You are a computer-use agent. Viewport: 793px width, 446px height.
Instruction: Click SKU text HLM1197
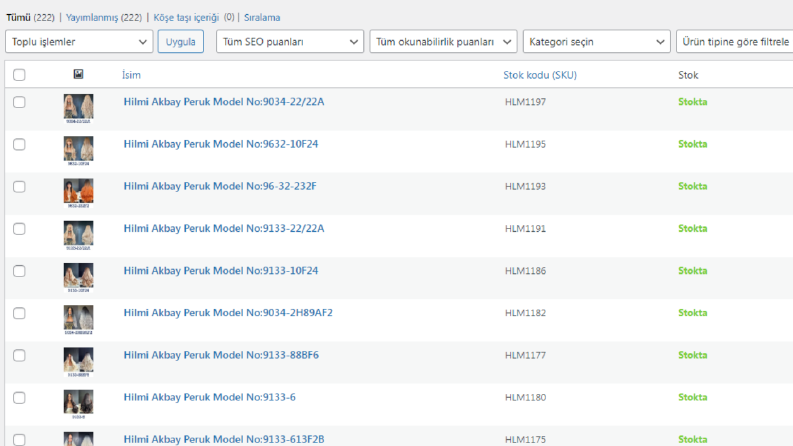tap(525, 102)
